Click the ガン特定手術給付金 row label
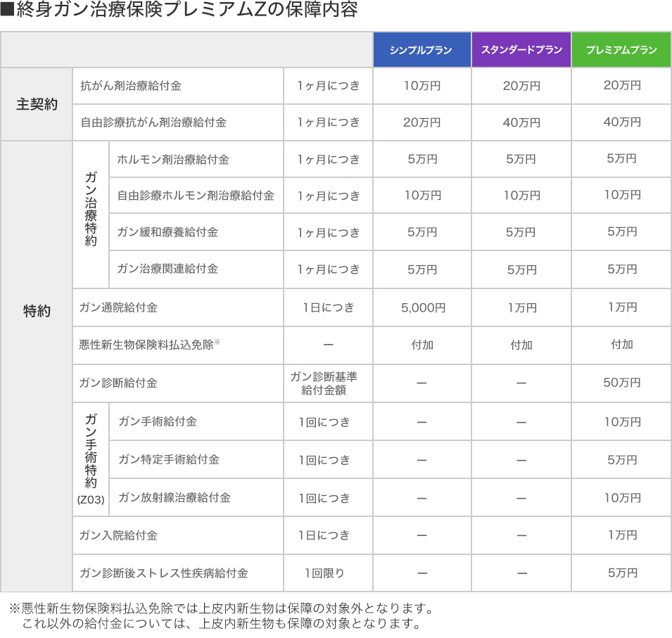This screenshot has width=672, height=638. tap(169, 460)
